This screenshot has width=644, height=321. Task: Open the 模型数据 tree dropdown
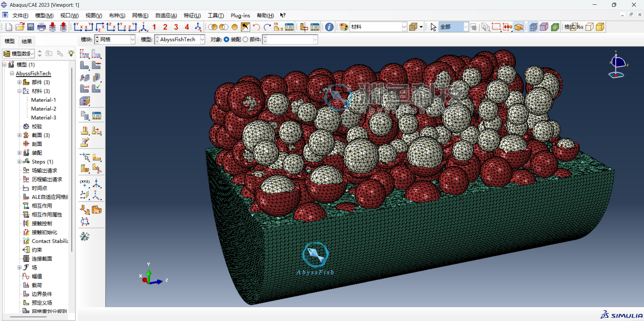[x=19, y=53]
